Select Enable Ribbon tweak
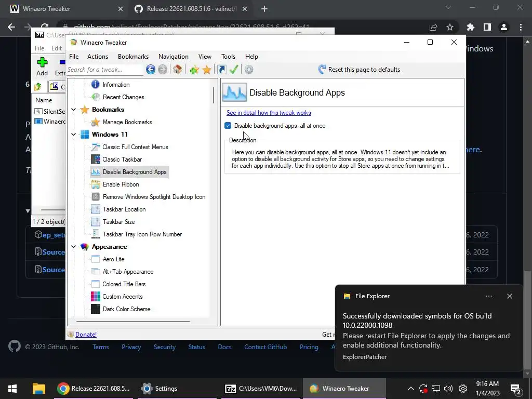This screenshot has height=399, width=532. (121, 184)
